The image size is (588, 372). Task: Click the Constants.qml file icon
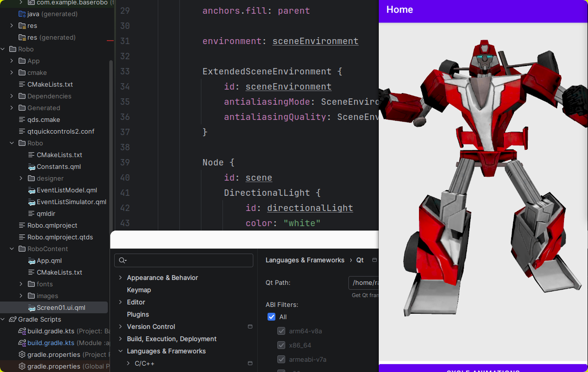point(31,166)
